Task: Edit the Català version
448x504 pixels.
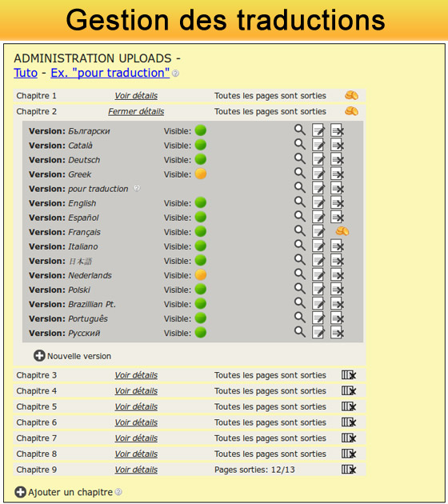Action: coord(318,145)
